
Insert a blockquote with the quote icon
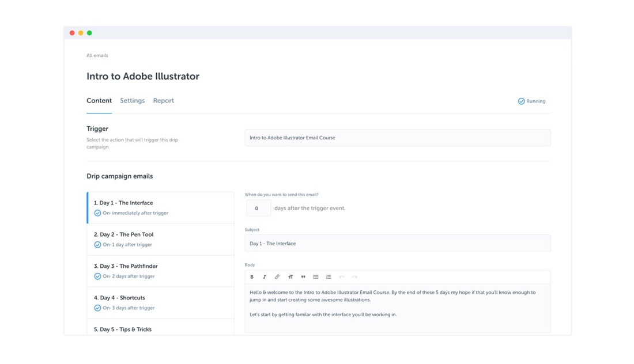coord(303,276)
